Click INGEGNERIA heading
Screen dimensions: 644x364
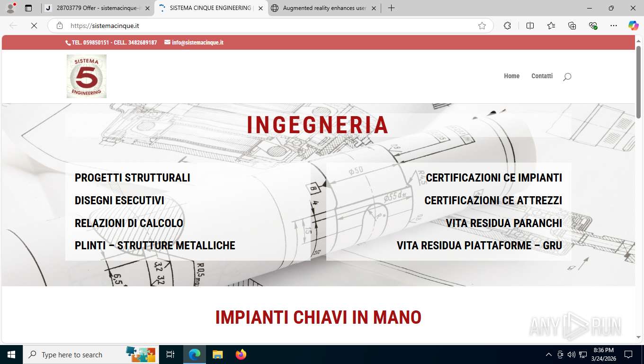click(318, 125)
